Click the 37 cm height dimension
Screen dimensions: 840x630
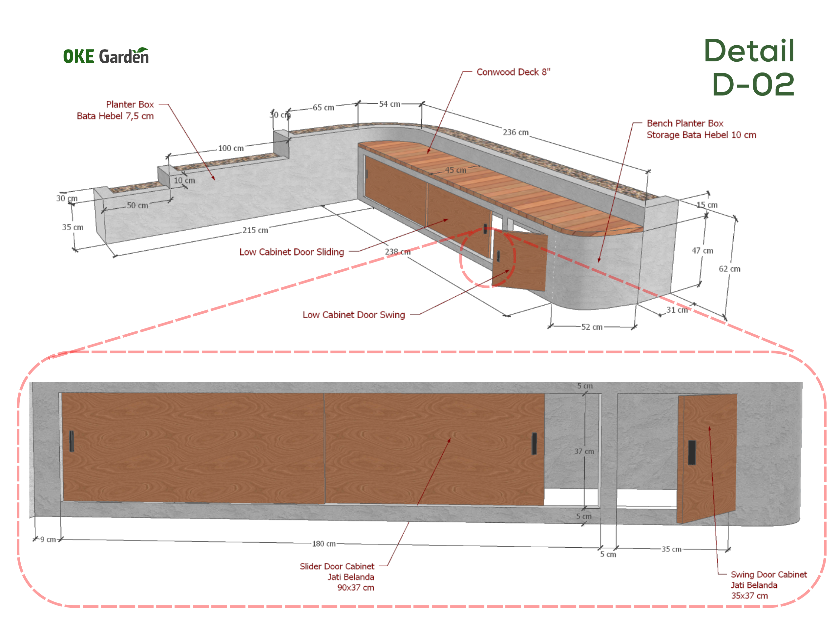coord(584,451)
